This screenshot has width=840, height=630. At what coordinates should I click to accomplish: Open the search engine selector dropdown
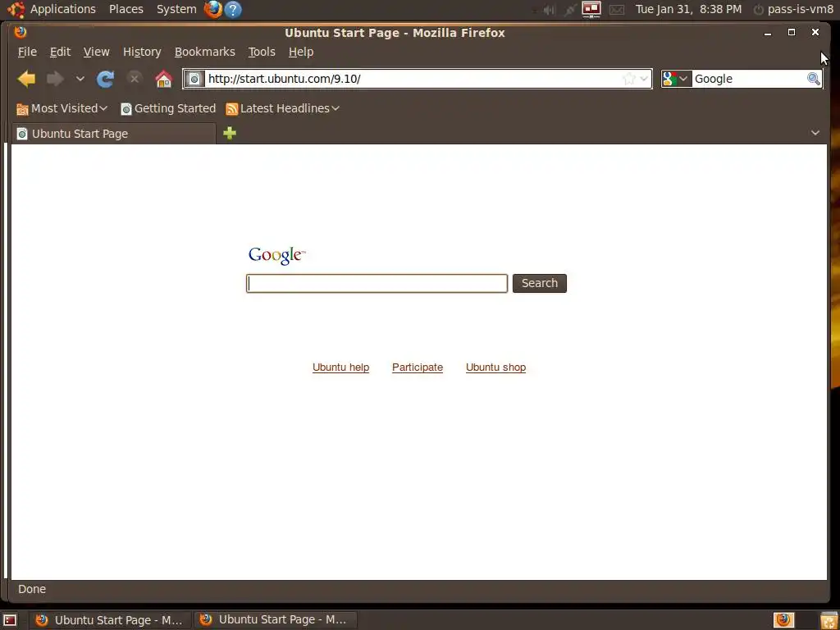676,79
